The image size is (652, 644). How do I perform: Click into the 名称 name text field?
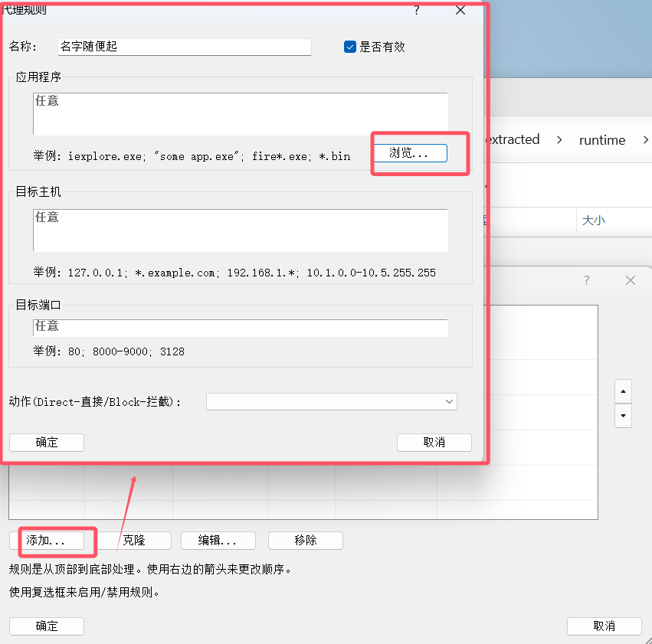click(x=185, y=47)
